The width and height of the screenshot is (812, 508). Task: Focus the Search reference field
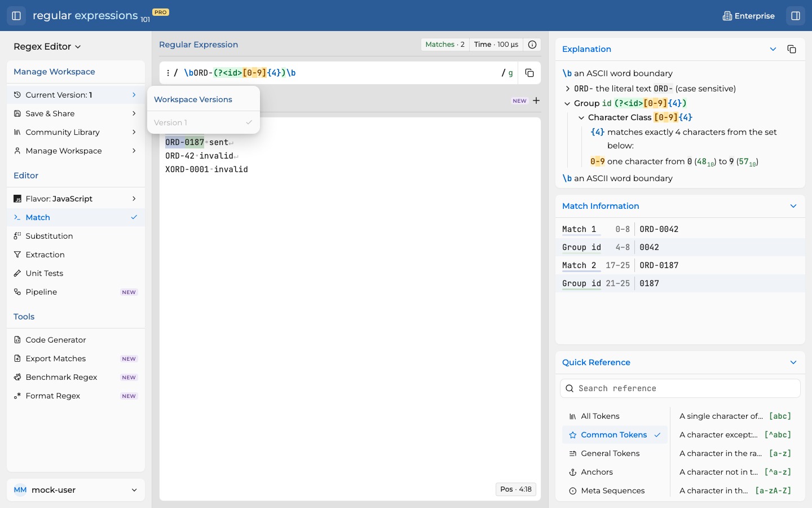click(680, 388)
